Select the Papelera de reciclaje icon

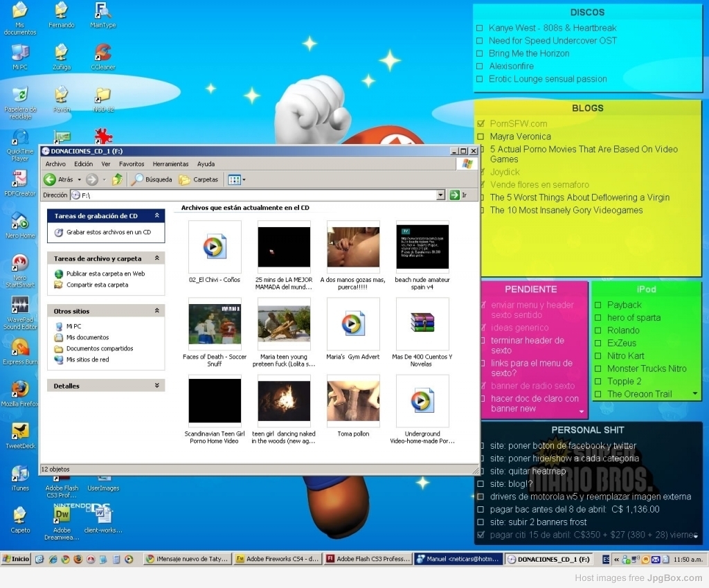(20, 103)
